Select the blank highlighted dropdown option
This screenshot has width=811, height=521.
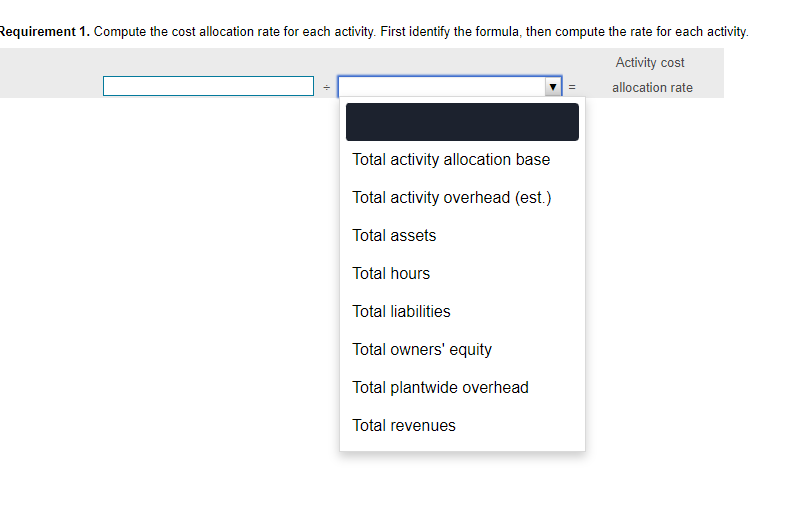(x=462, y=122)
